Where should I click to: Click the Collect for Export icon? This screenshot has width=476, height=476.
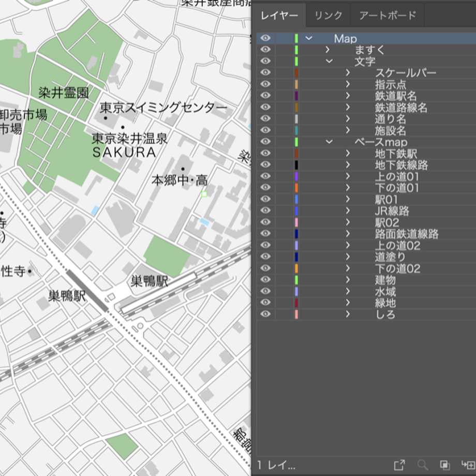pos(399,465)
